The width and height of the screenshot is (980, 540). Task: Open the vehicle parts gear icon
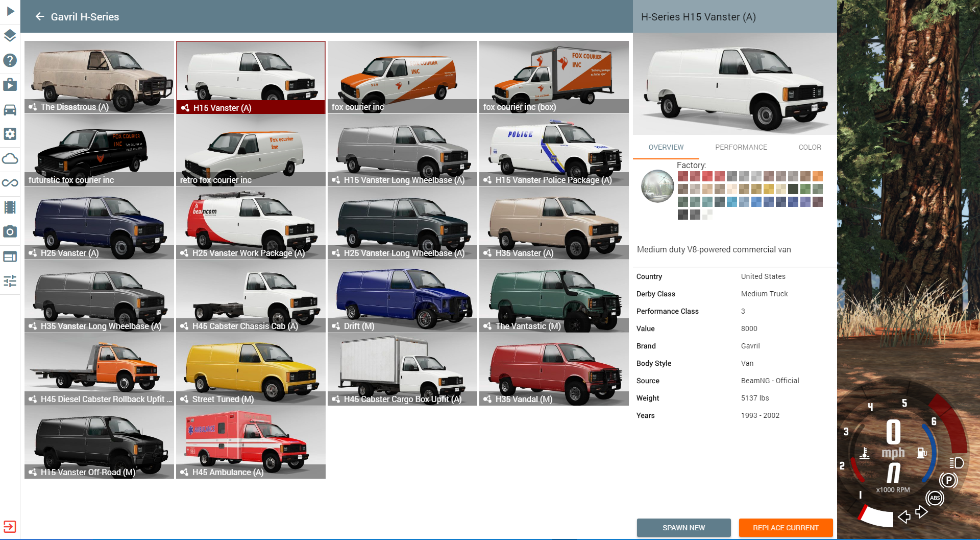click(10, 134)
